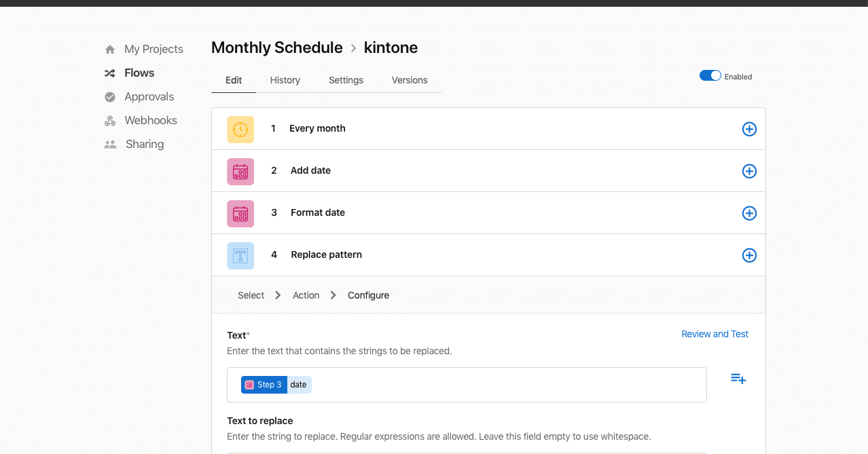Add a step after Add date
Viewport: 868px width, 454px height.
pos(749,171)
